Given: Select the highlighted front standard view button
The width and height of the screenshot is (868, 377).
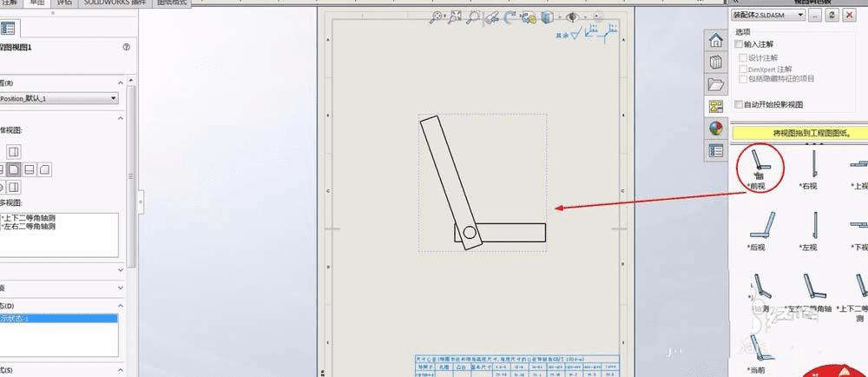Looking at the screenshot, I should 14,169.
